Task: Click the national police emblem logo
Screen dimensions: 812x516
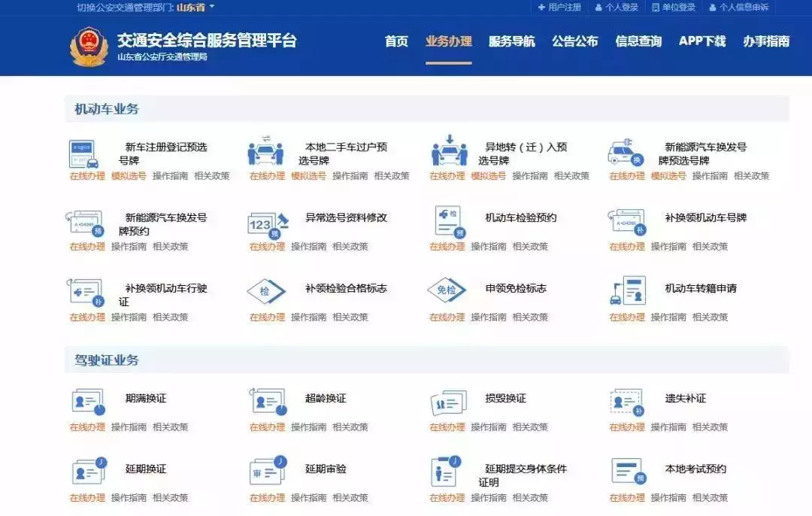Action: (89, 47)
